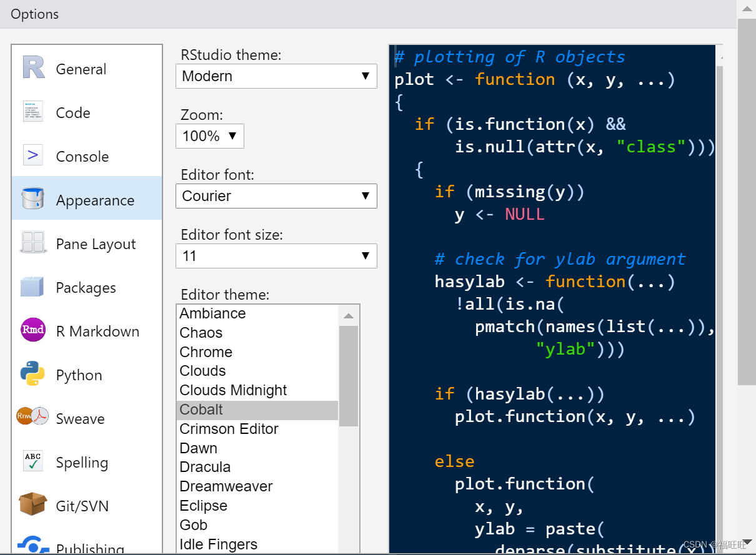Open the RStudio theme dropdown
Image resolution: width=756 pixels, height=555 pixels.
[276, 76]
